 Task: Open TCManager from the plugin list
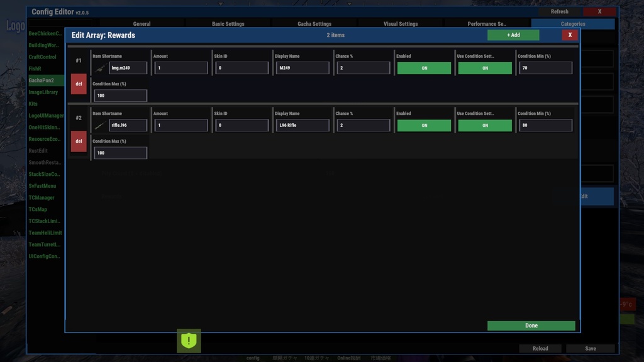[x=42, y=197]
